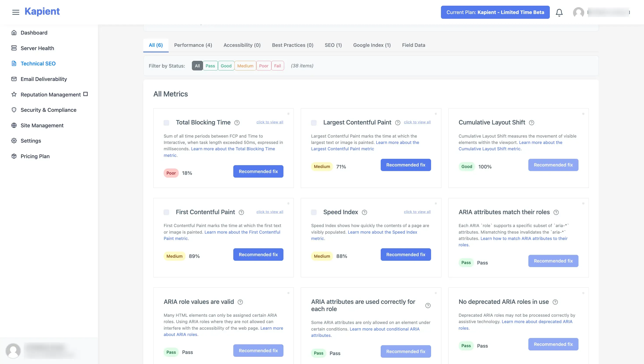Click the Poor badge on Total Blocking Time
This screenshot has height=364, width=644.
tap(171, 173)
